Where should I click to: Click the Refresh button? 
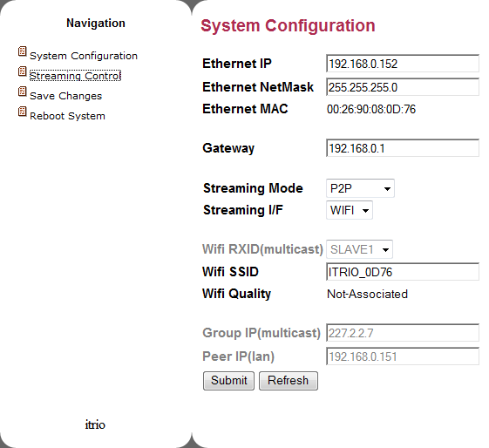[289, 381]
